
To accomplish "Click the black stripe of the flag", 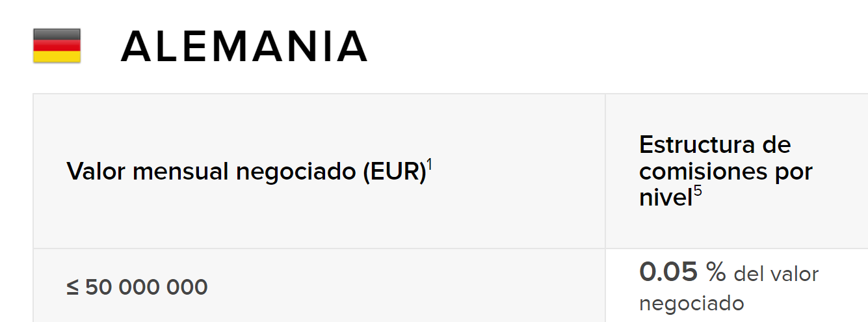I will [57, 34].
